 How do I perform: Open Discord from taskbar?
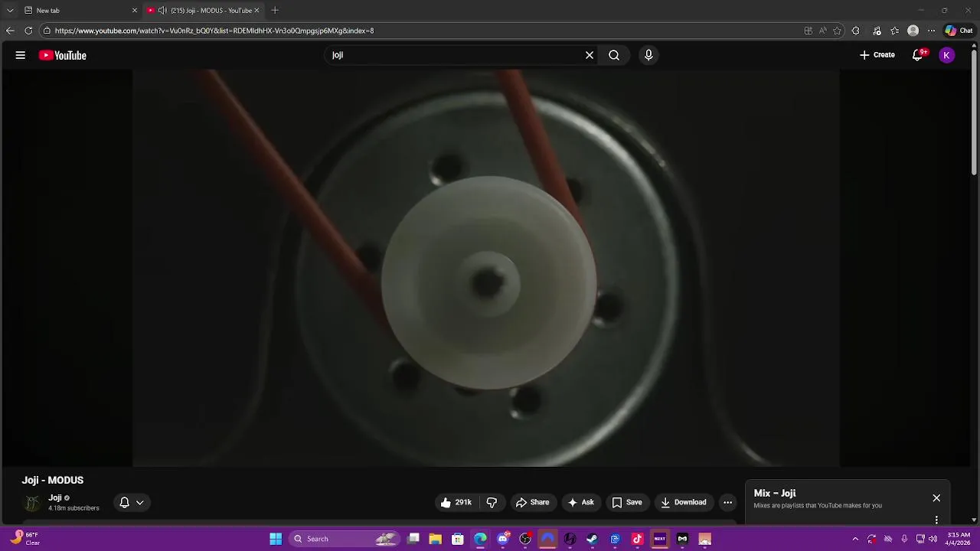coord(503,539)
